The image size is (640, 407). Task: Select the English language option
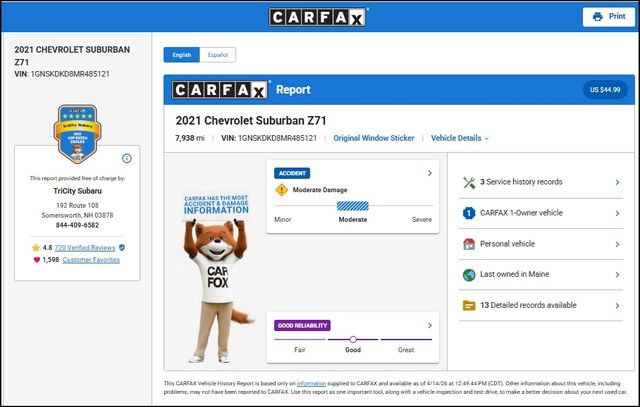click(182, 55)
